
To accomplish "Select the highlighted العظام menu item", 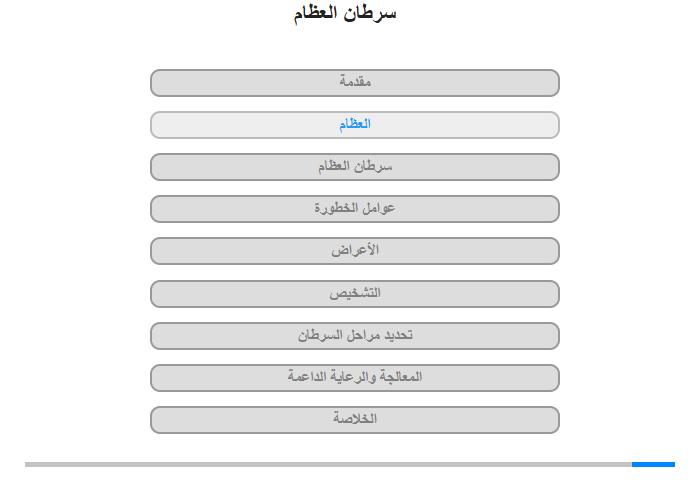I will (x=355, y=125).
